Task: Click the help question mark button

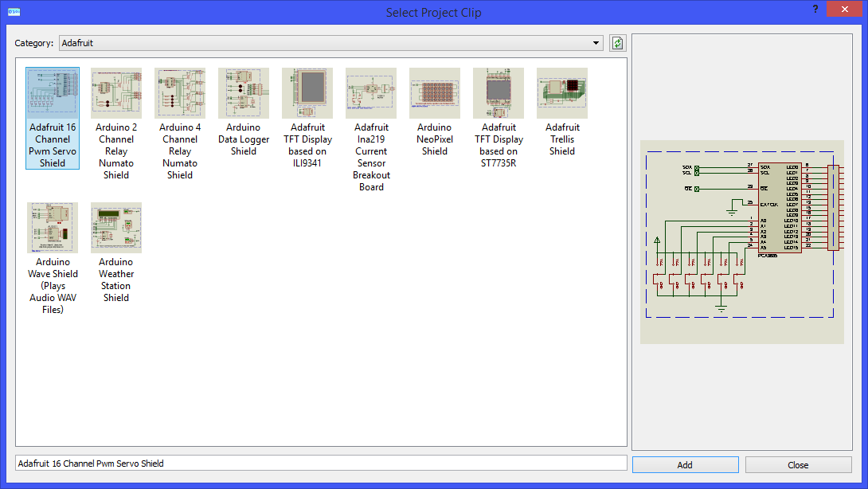Action: click(x=815, y=9)
